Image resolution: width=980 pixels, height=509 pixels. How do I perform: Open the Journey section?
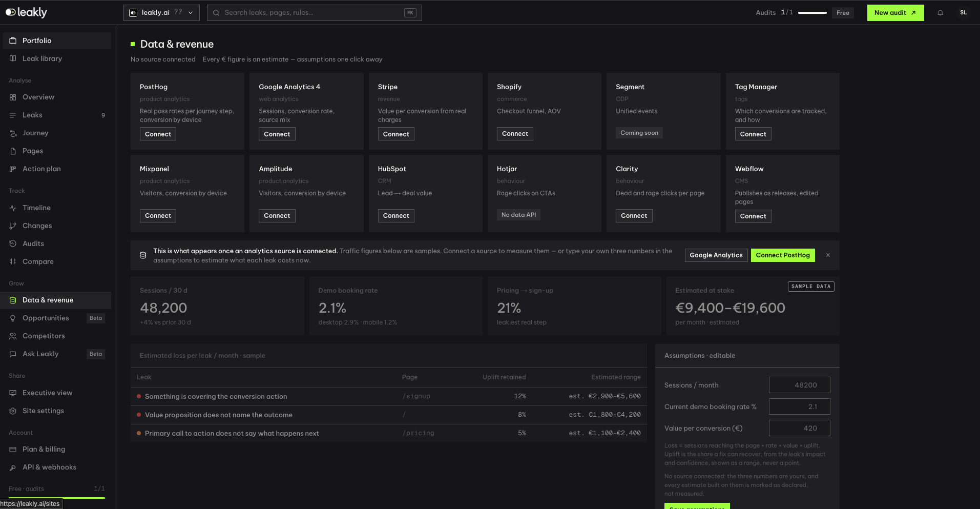click(x=57, y=133)
